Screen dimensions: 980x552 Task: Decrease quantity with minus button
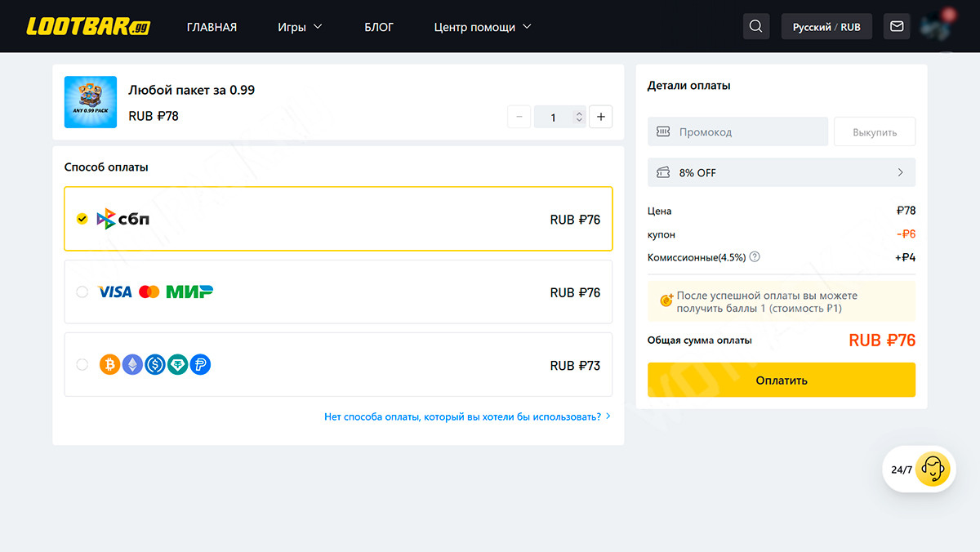coord(519,117)
